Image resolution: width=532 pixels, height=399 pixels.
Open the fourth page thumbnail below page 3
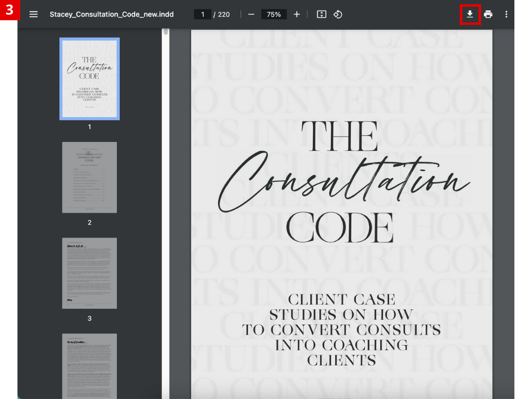89,366
